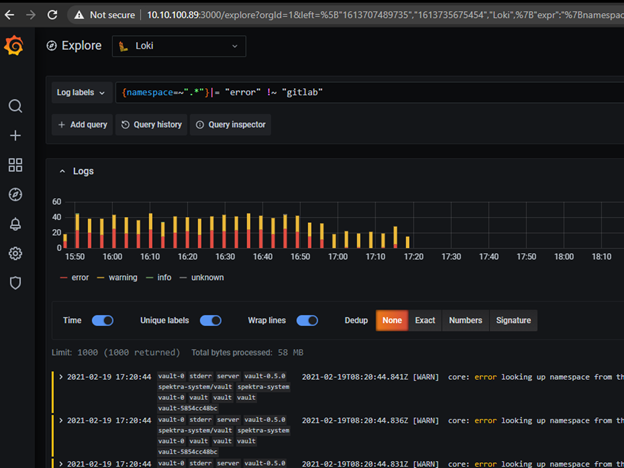Click the Grafana logo home icon

pos(14,45)
